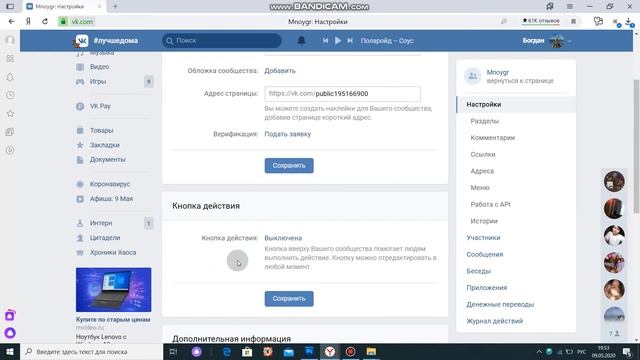Viewport: 640px width, 360px height.
Task: Click the VK search field
Action: click(222, 40)
